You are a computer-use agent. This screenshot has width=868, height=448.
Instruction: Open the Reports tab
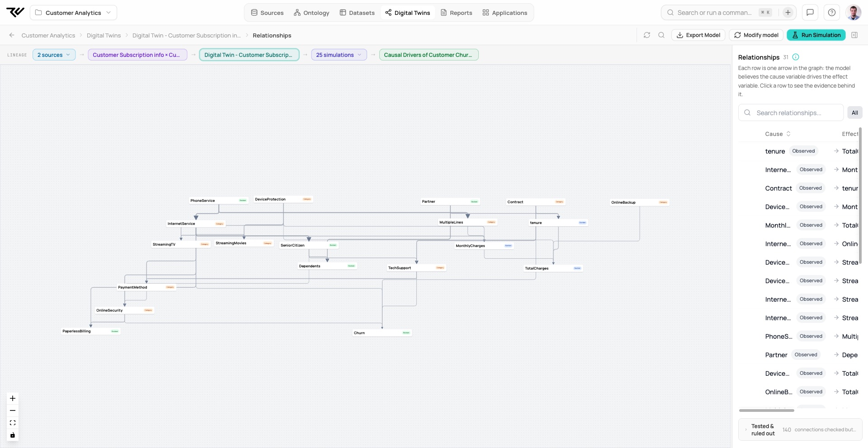tap(457, 13)
